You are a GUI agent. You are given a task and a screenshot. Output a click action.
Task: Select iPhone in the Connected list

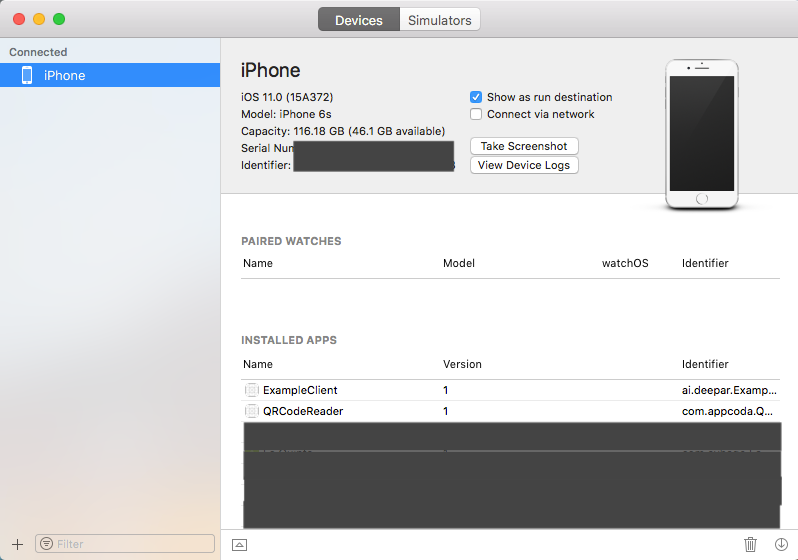coord(110,75)
